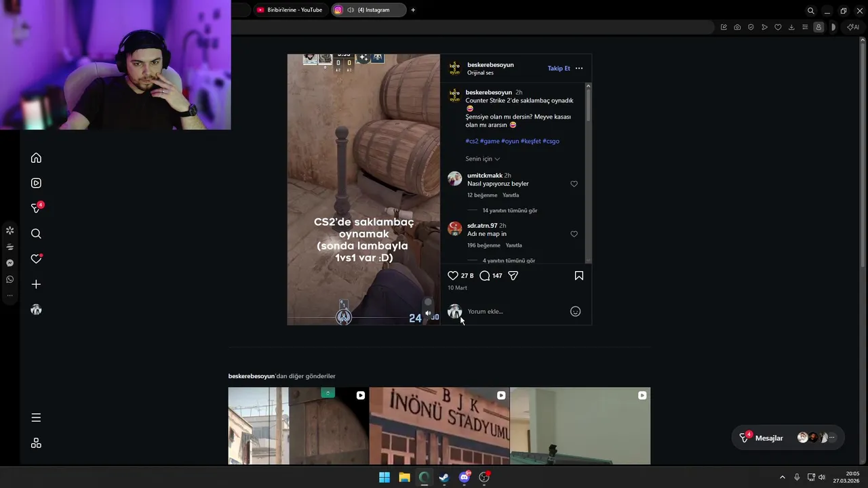The width and height of the screenshot is (868, 488).
Task: View 196 beğenme likes on comment
Action: click(x=484, y=245)
